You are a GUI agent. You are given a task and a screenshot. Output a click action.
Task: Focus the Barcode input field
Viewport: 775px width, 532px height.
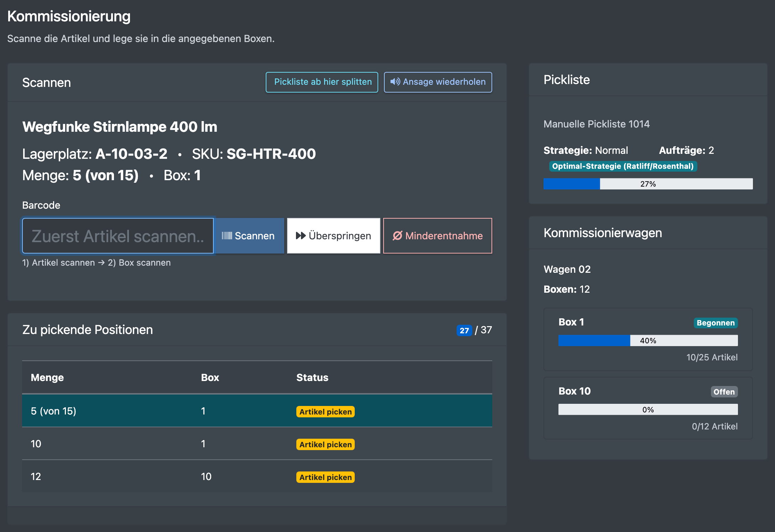coord(118,236)
